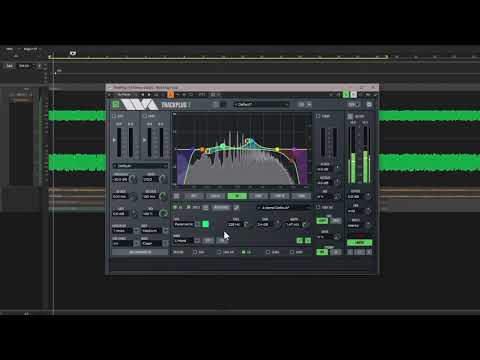The image size is (480, 360).
Task: Select the green EQ band node on the curve
Action: click(x=223, y=146)
